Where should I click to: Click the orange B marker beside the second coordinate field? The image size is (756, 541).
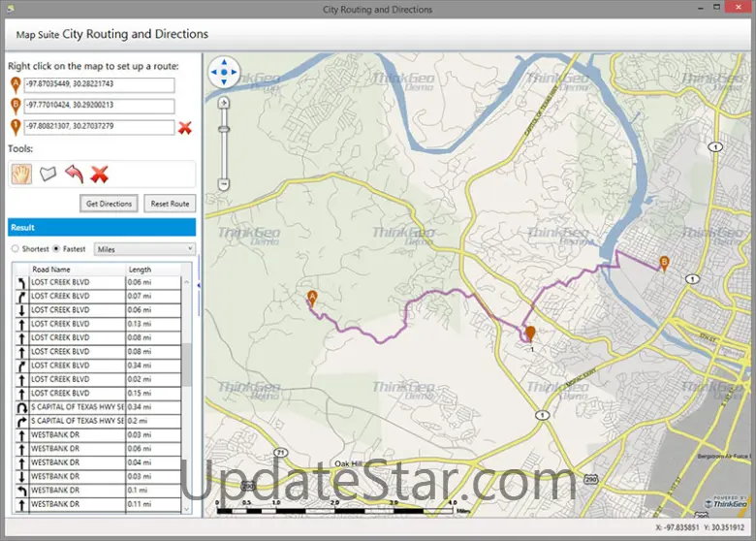(x=16, y=107)
